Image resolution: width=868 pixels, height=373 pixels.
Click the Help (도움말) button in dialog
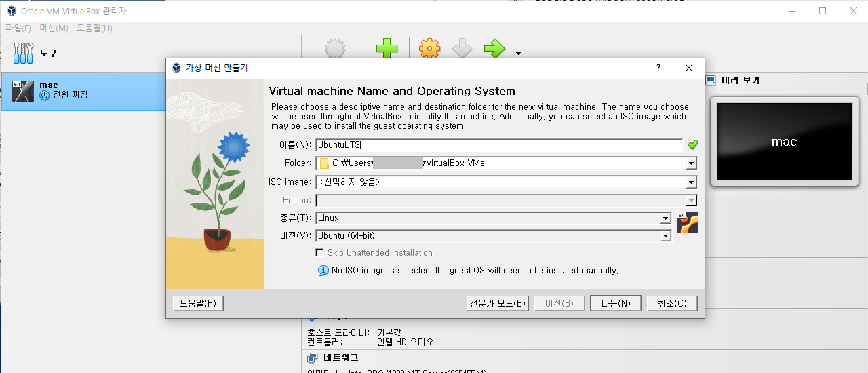198,303
